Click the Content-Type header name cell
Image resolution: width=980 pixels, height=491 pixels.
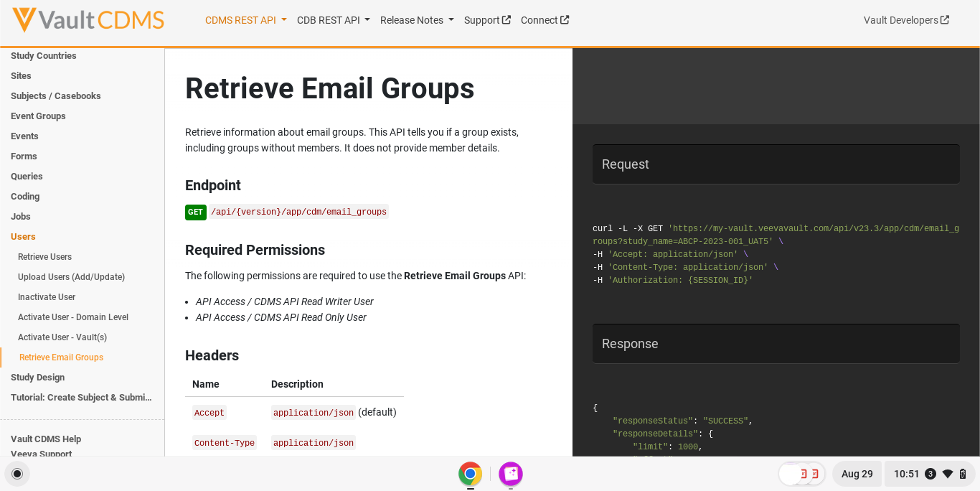(x=225, y=443)
